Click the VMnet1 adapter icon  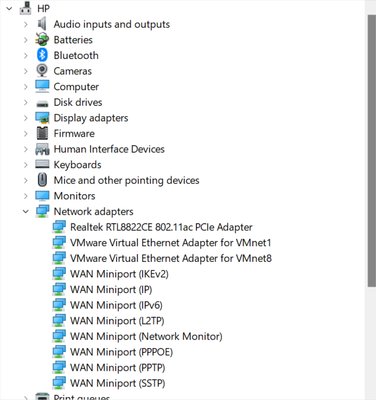click(x=59, y=243)
